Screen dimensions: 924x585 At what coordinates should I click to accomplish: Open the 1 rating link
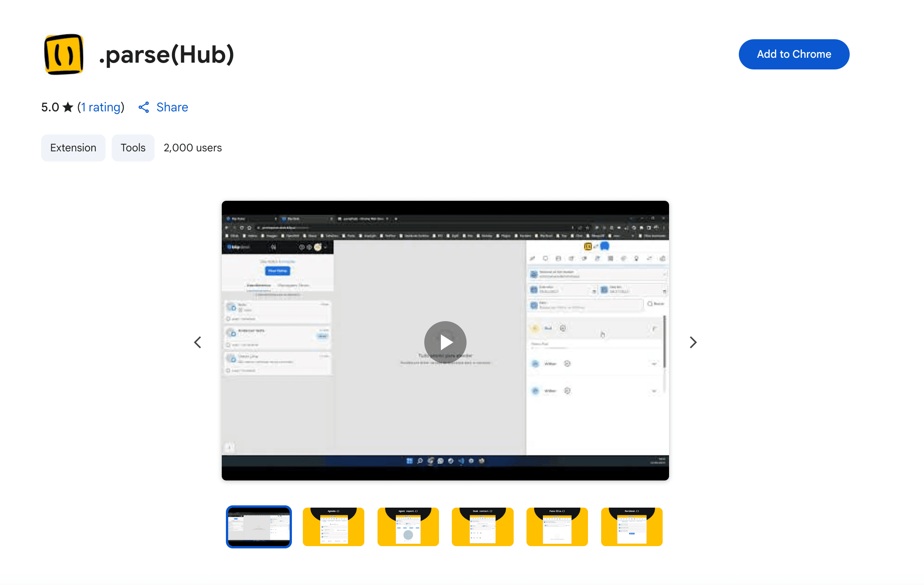(x=101, y=107)
